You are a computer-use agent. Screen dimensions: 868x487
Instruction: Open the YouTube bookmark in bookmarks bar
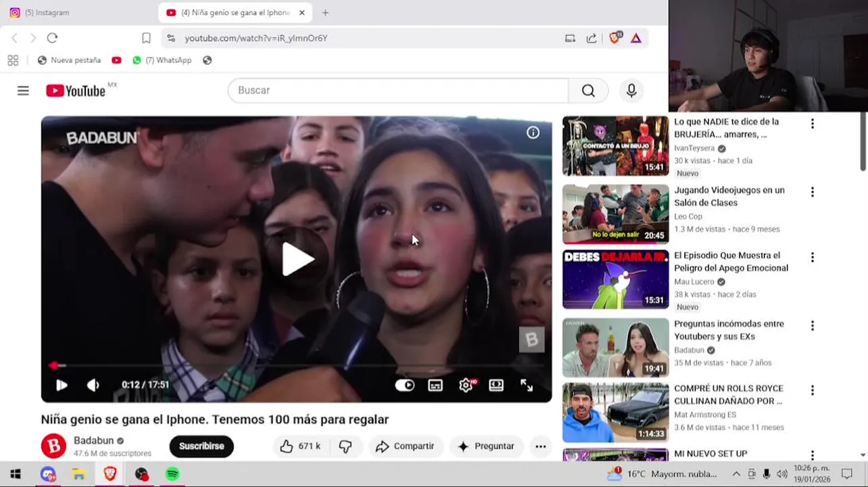(116, 60)
